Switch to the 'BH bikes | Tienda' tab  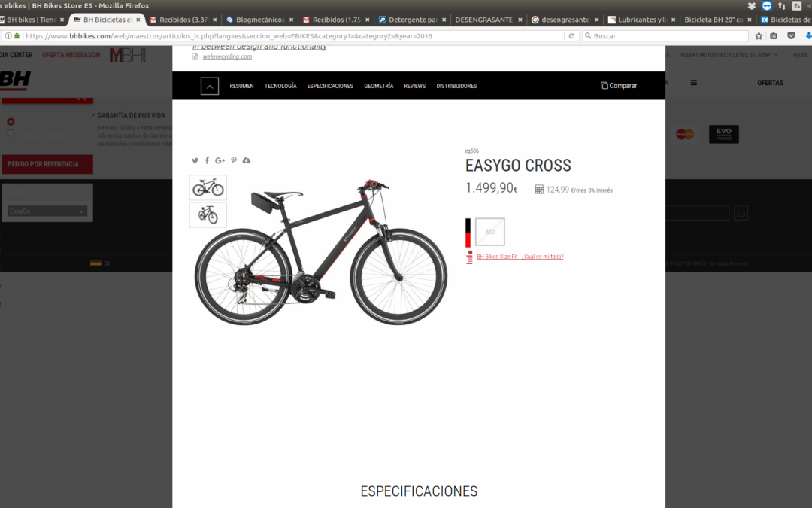pyautogui.click(x=31, y=20)
